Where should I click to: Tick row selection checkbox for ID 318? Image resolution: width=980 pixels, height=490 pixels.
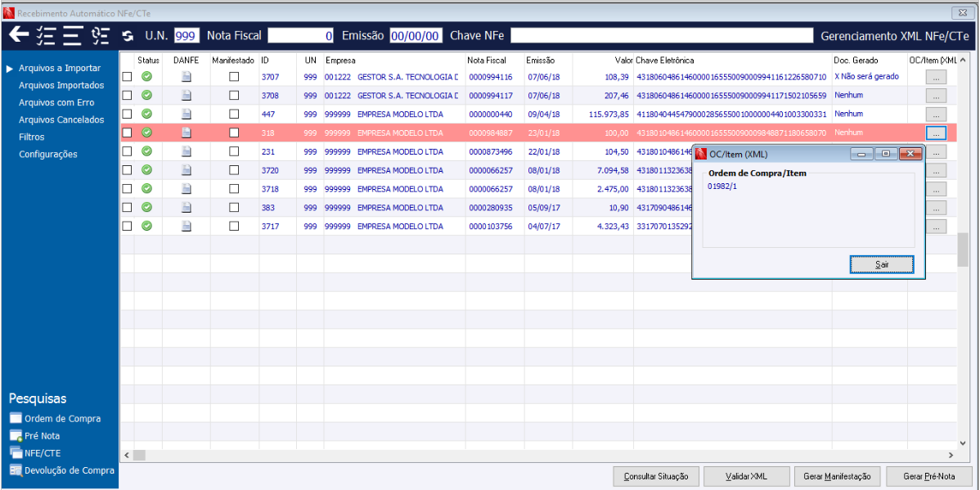click(x=127, y=133)
